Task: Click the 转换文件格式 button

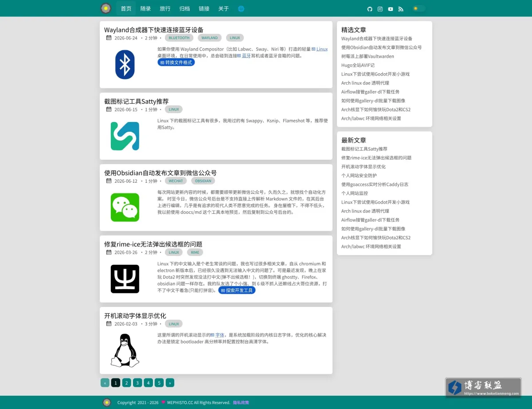Action: coord(176,63)
